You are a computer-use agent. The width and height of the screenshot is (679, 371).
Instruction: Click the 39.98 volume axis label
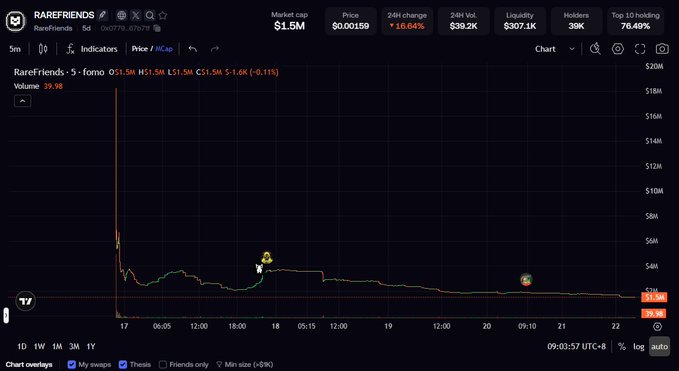point(654,313)
